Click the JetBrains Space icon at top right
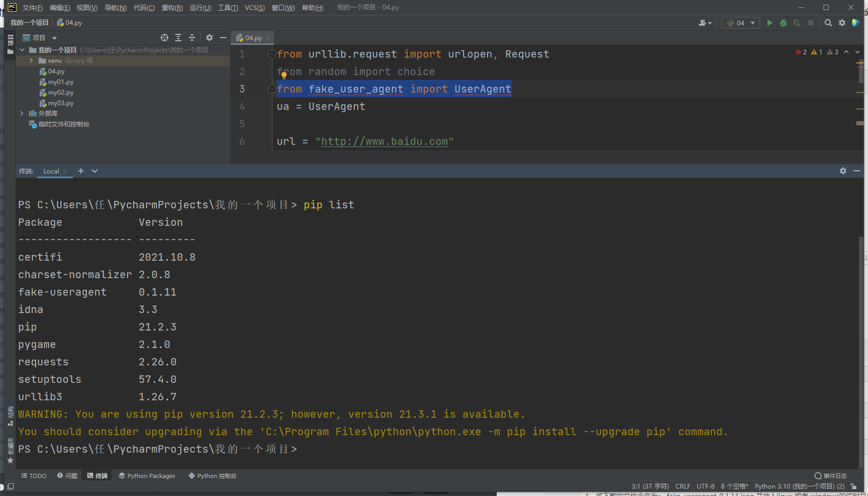 click(x=855, y=23)
